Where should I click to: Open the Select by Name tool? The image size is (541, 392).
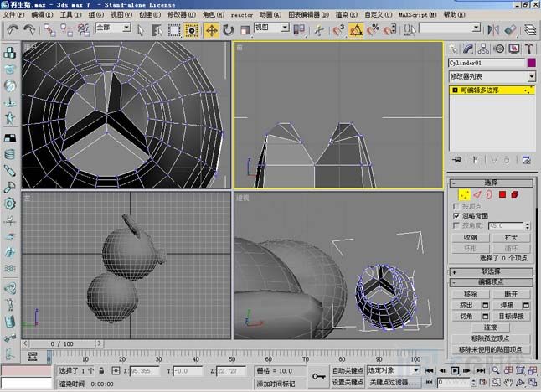tap(157, 30)
